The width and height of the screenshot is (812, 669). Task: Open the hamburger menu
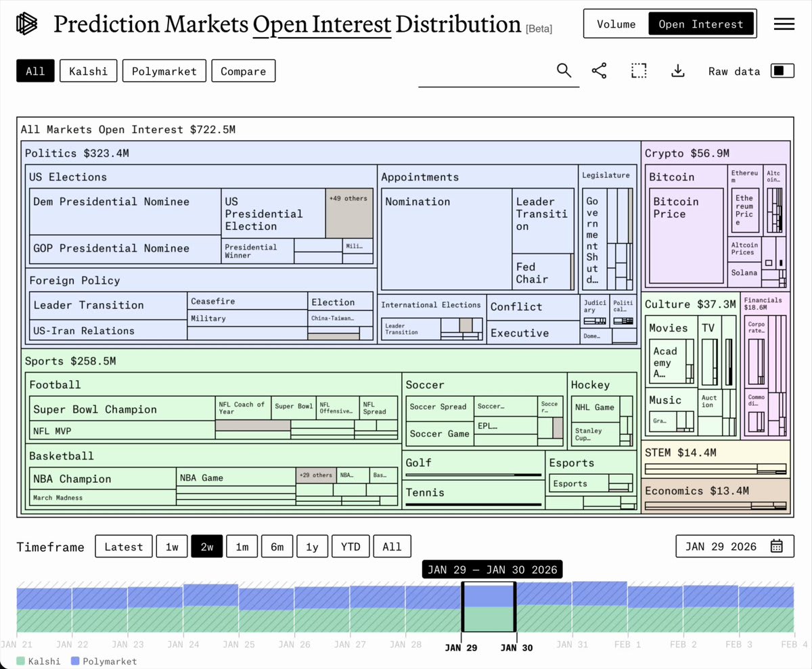click(x=784, y=24)
